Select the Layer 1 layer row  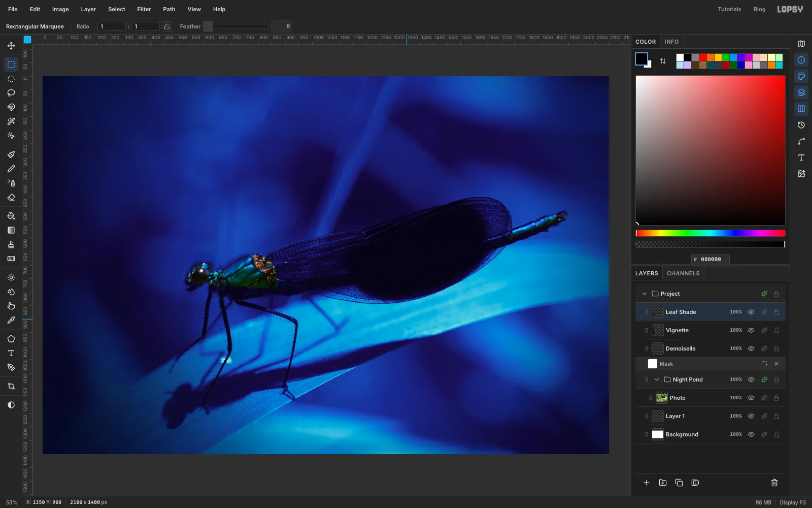point(710,416)
